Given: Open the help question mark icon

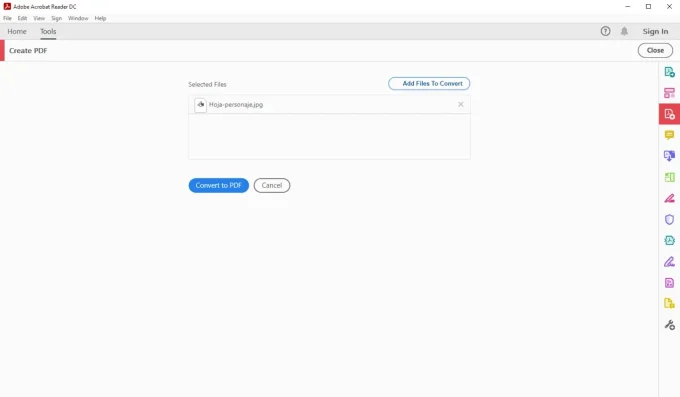Looking at the screenshot, I should 605,31.
